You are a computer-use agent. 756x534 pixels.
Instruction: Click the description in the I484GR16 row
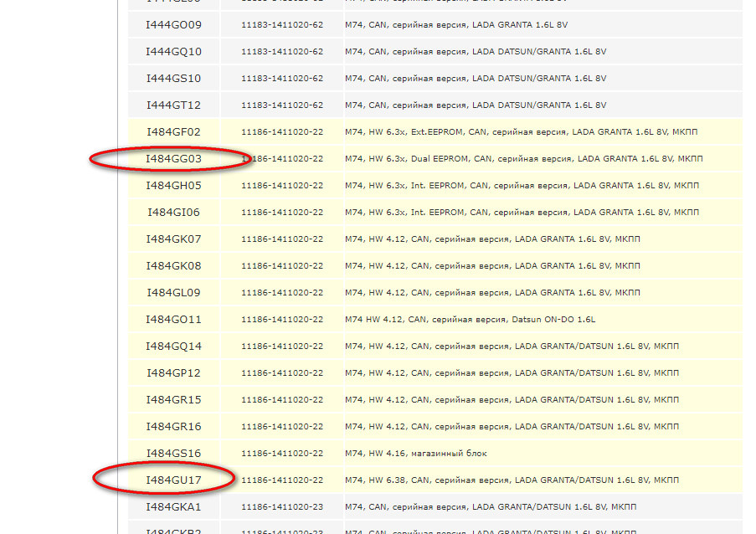[512, 427]
